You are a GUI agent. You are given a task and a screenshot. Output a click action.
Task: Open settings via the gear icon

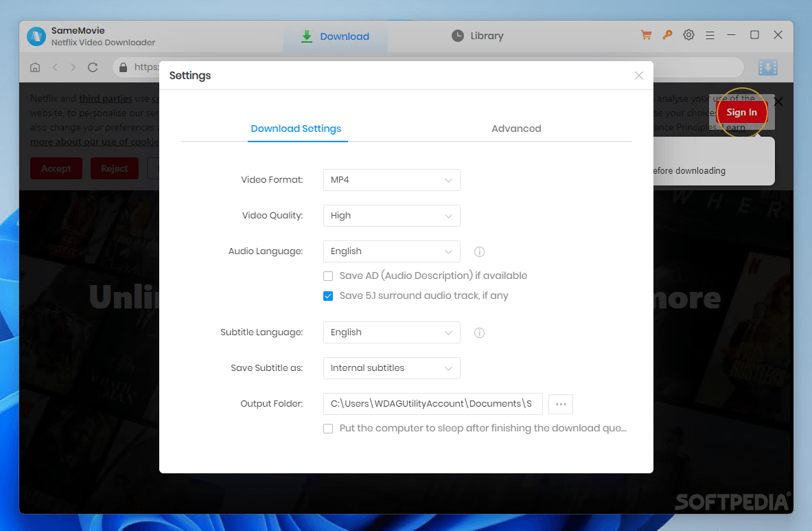point(688,35)
